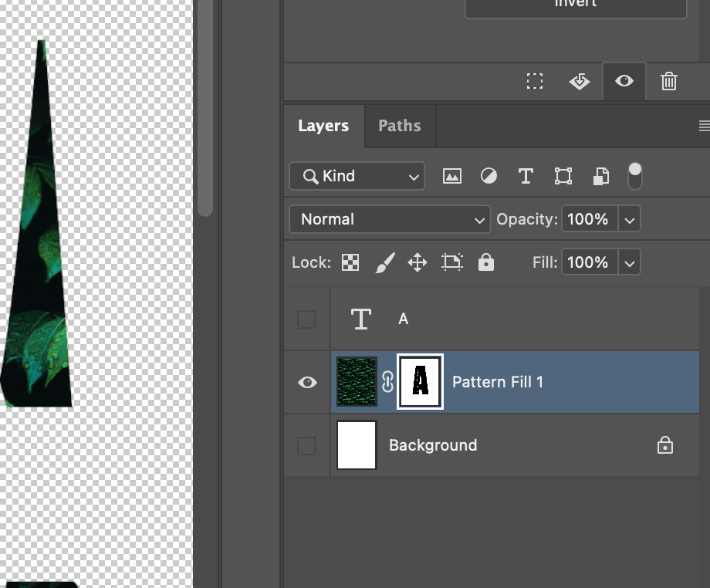
Task: Open the blend mode dropdown showing Normal
Action: (x=389, y=219)
